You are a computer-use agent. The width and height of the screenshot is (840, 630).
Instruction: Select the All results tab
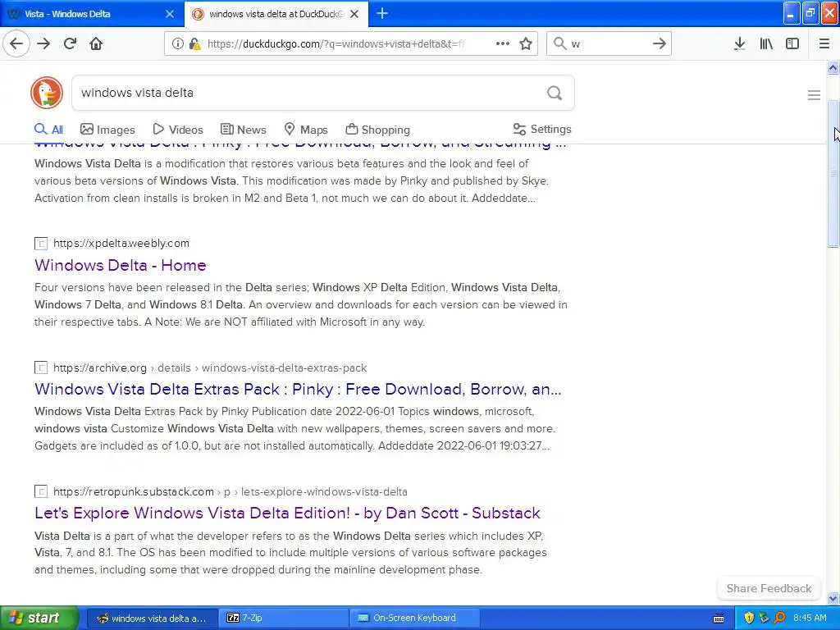pyautogui.click(x=48, y=129)
